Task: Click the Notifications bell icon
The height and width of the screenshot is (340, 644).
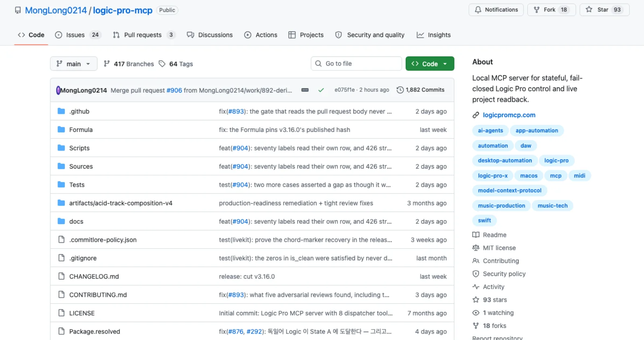Action: click(x=478, y=10)
